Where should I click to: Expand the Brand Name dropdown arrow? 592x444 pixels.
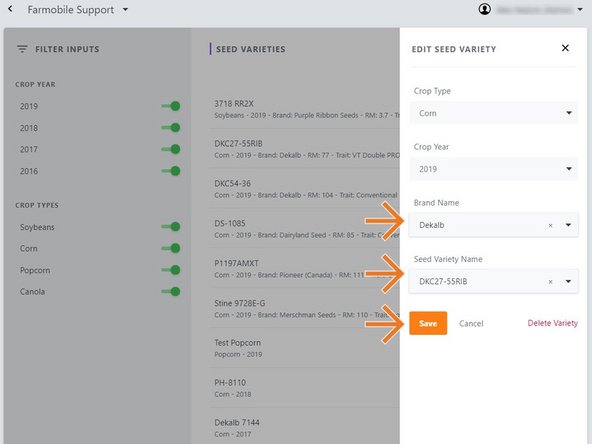click(568, 225)
